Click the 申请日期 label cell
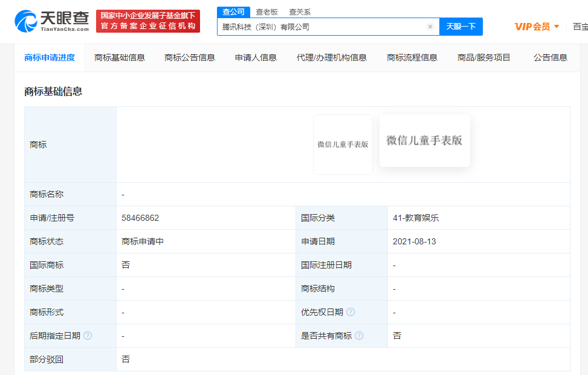The height and width of the screenshot is (375, 588). point(341,241)
